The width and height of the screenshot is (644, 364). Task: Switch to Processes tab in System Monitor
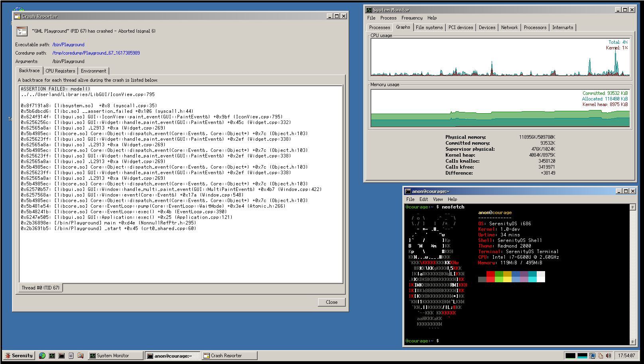point(380,28)
